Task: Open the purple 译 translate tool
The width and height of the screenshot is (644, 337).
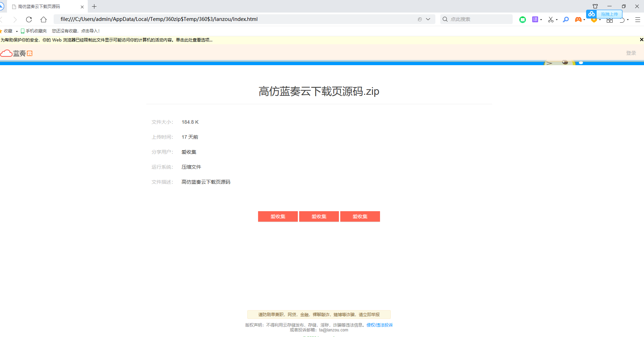Action: point(535,19)
